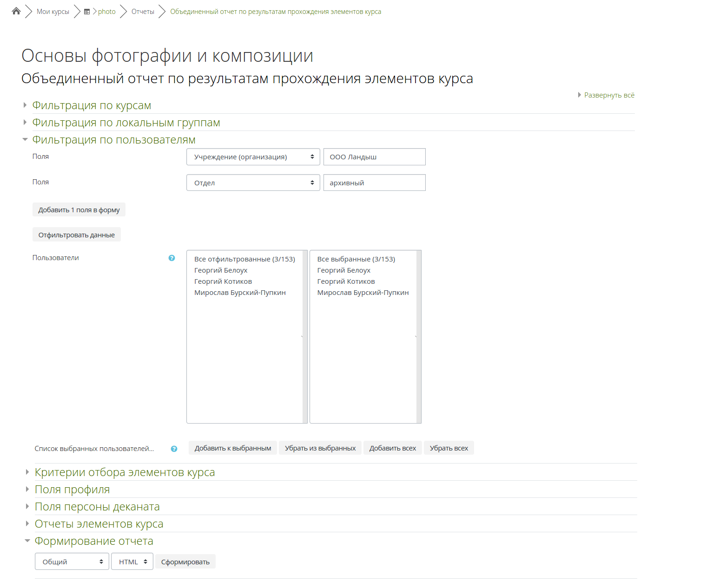706x588 pixels.
Task: Click help icon beside Список выбранных пользователей
Action: (174, 449)
